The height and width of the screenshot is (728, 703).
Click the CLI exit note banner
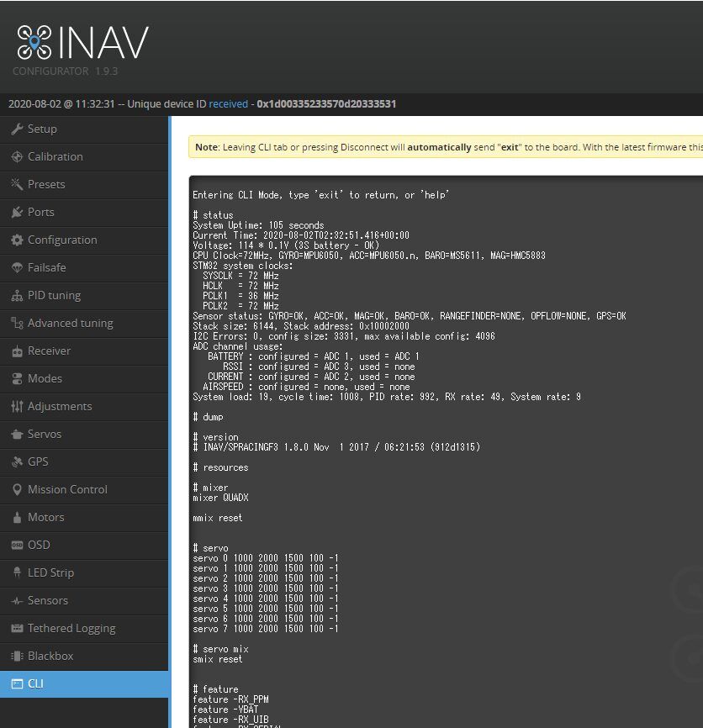(446, 147)
